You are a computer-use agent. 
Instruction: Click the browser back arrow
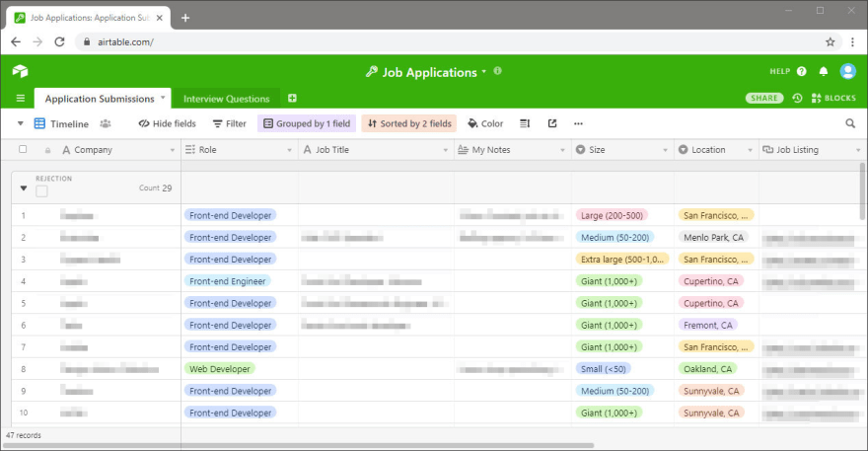[x=16, y=41]
